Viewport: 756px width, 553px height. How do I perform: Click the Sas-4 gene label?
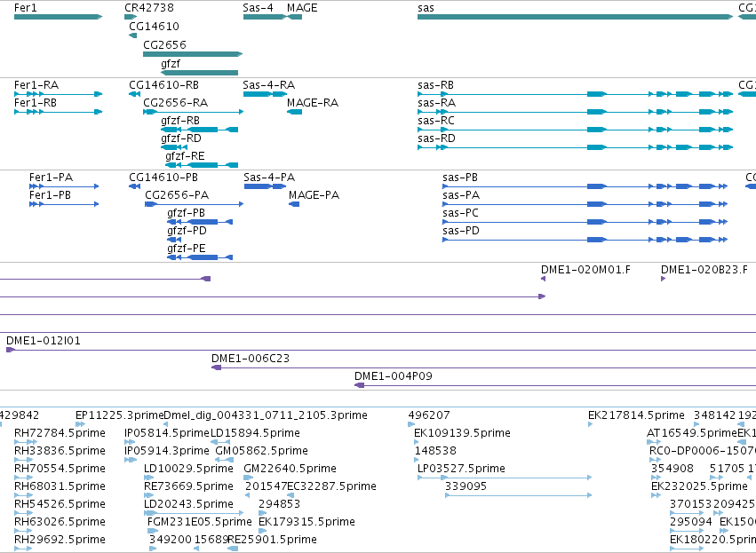[258, 8]
